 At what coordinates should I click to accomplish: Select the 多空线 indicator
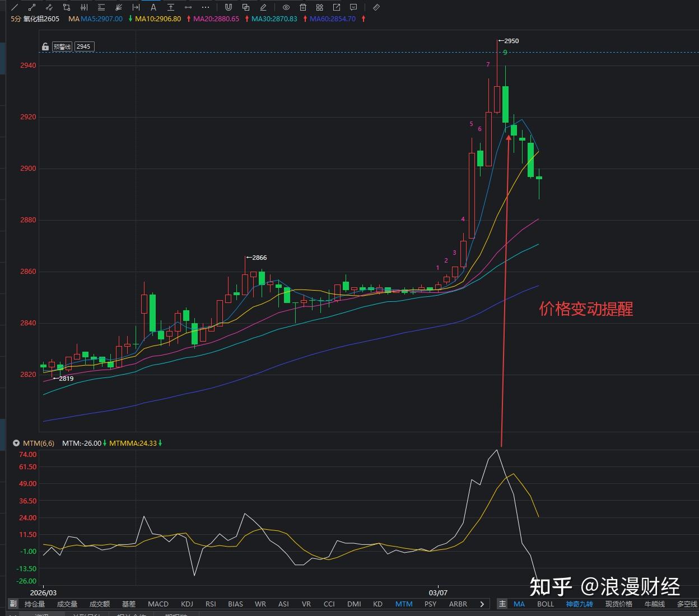[x=687, y=604]
